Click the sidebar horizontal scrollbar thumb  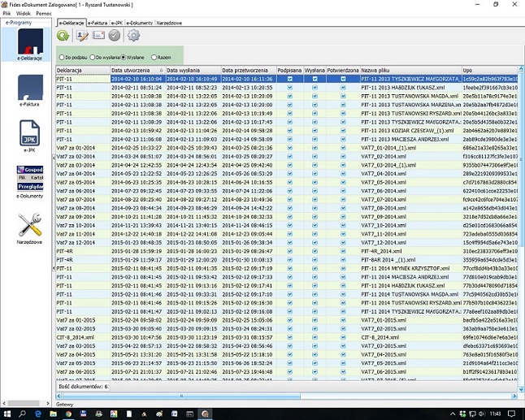click(x=23, y=403)
